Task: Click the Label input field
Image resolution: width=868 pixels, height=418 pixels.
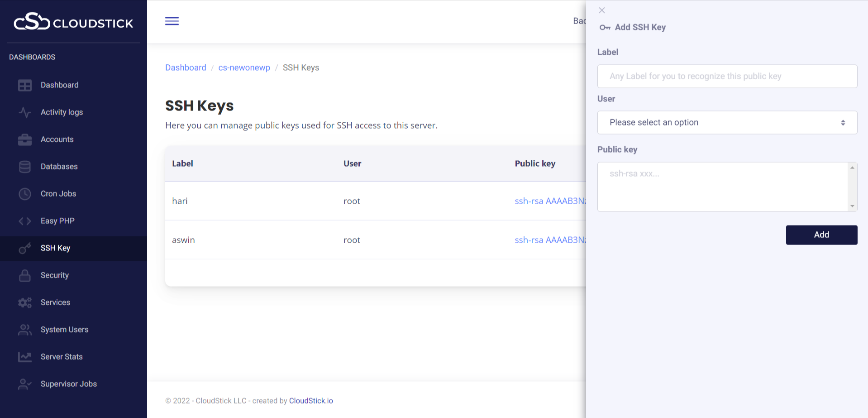Action: 727,76
